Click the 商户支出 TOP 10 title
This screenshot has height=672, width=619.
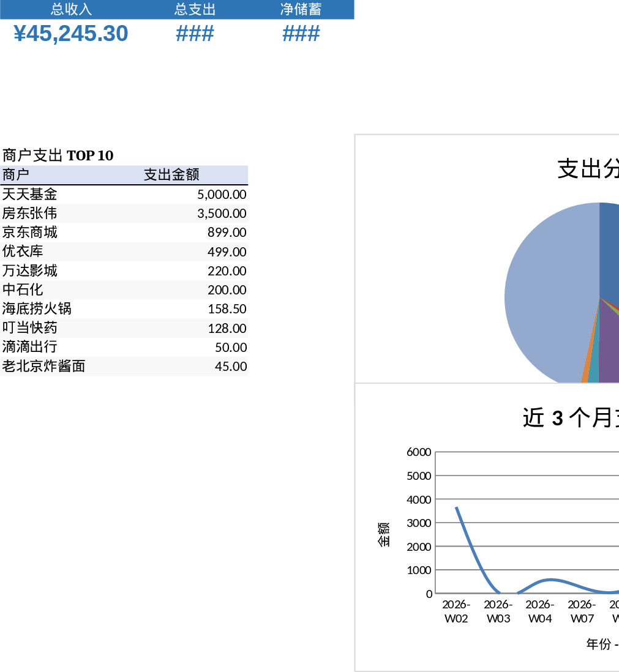(x=58, y=155)
